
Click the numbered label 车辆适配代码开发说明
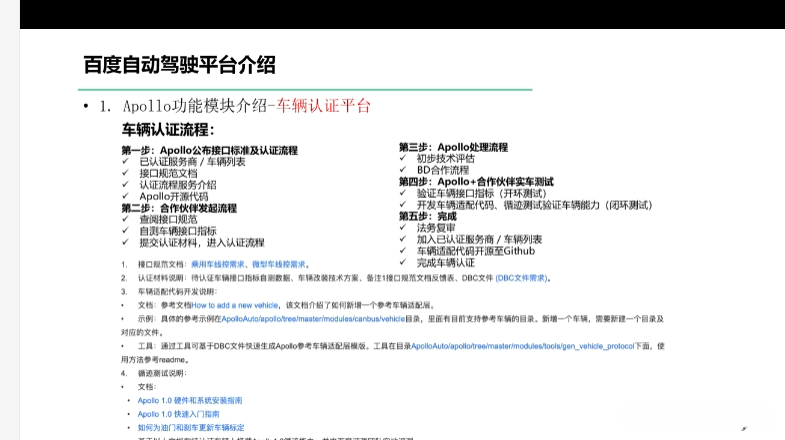tap(176, 291)
